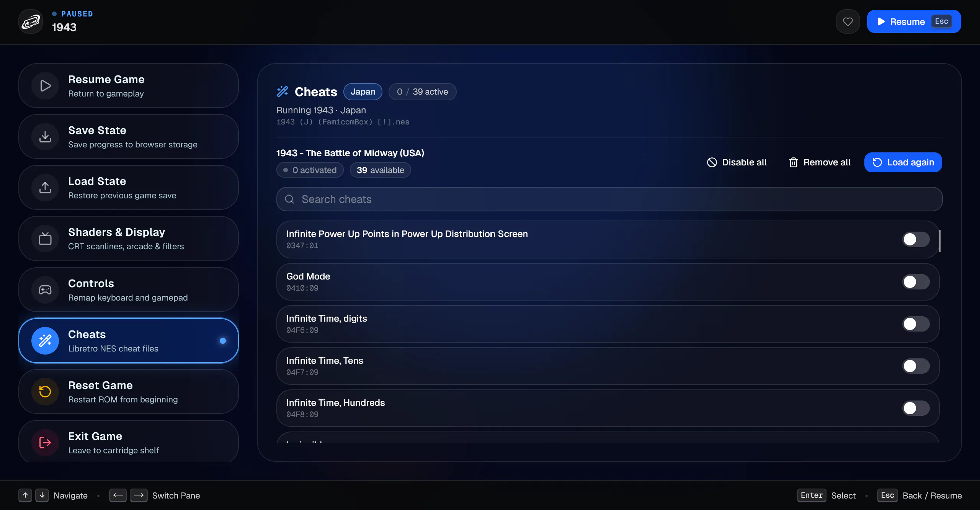Image resolution: width=980 pixels, height=510 pixels.
Task: Select Controls in the pause menu
Action: 129,290
